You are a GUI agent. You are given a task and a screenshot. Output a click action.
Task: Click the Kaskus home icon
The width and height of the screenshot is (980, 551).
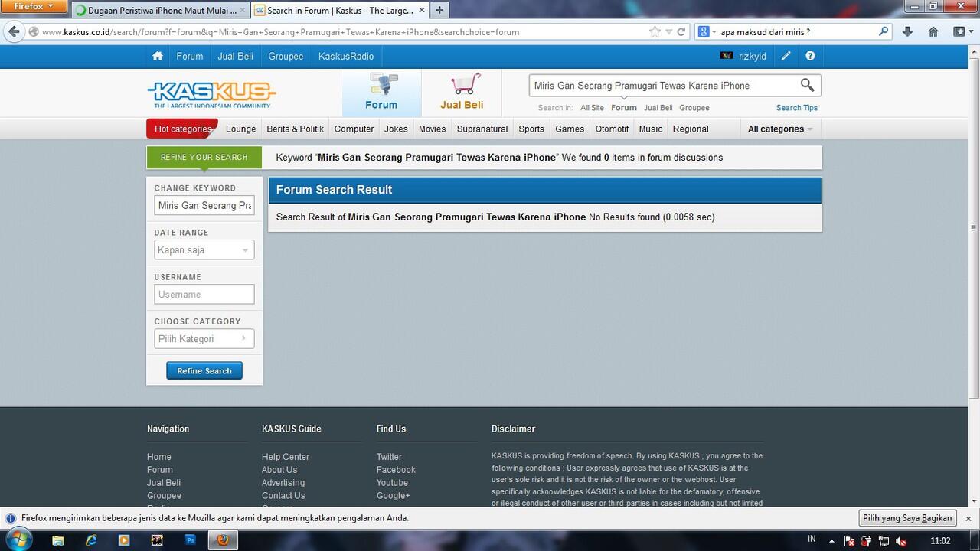[x=158, y=56]
